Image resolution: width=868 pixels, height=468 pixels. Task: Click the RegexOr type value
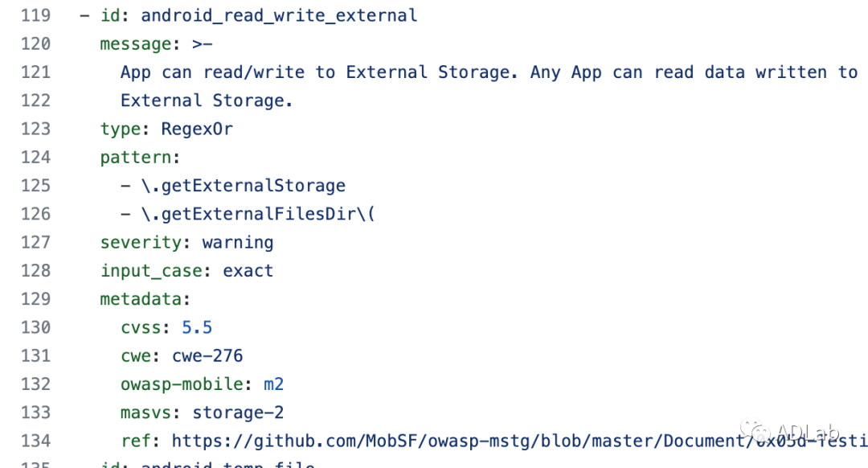197,129
